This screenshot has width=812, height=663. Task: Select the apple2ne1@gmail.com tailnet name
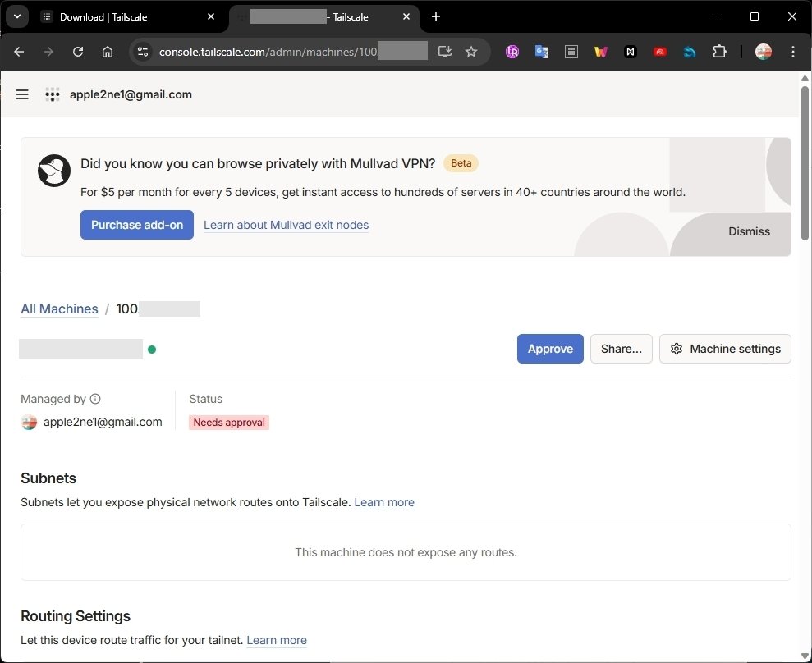pyautogui.click(x=131, y=94)
